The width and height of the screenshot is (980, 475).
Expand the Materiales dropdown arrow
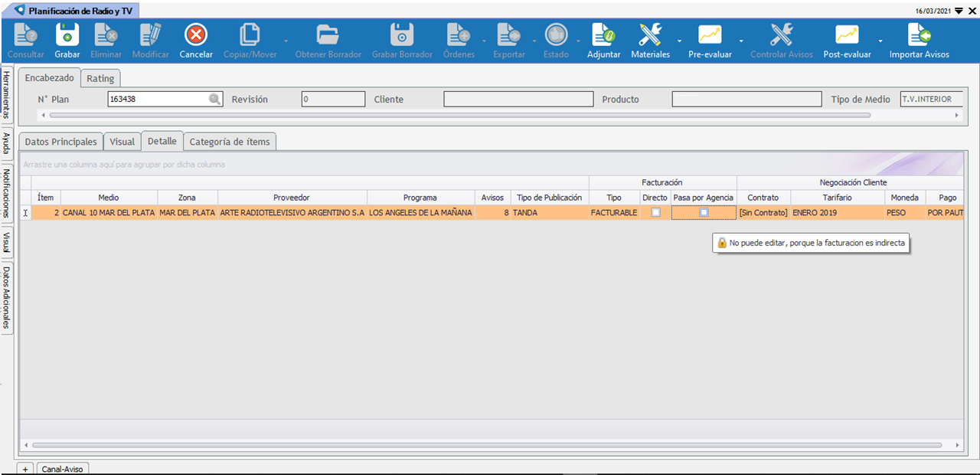click(x=679, y=41)
